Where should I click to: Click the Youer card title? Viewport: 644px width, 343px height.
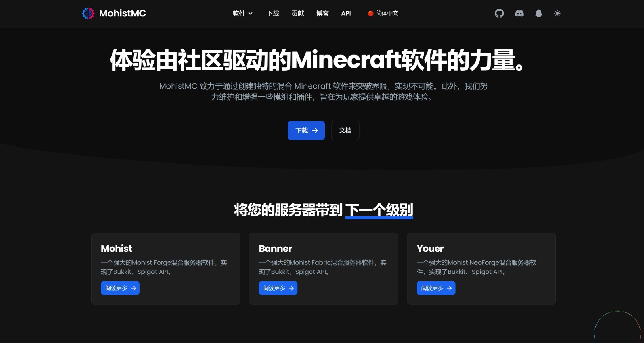[430, 249]
